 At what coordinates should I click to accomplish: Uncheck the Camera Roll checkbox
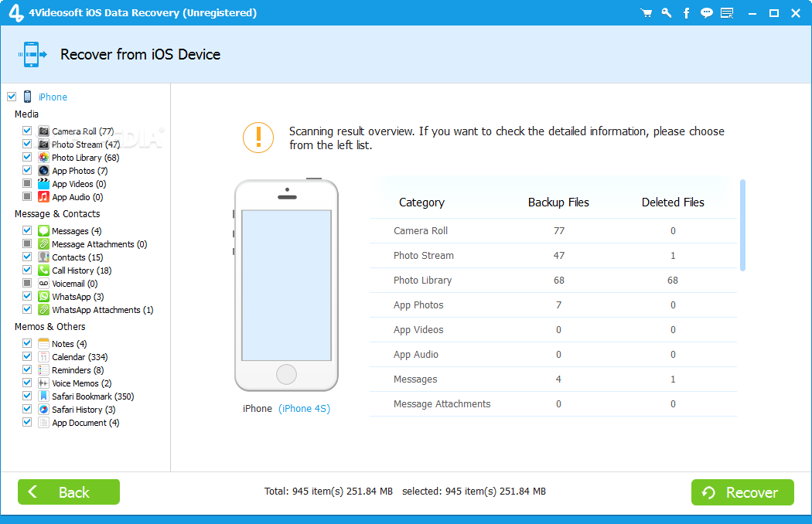pyautogui.click(x=27, y=131)
